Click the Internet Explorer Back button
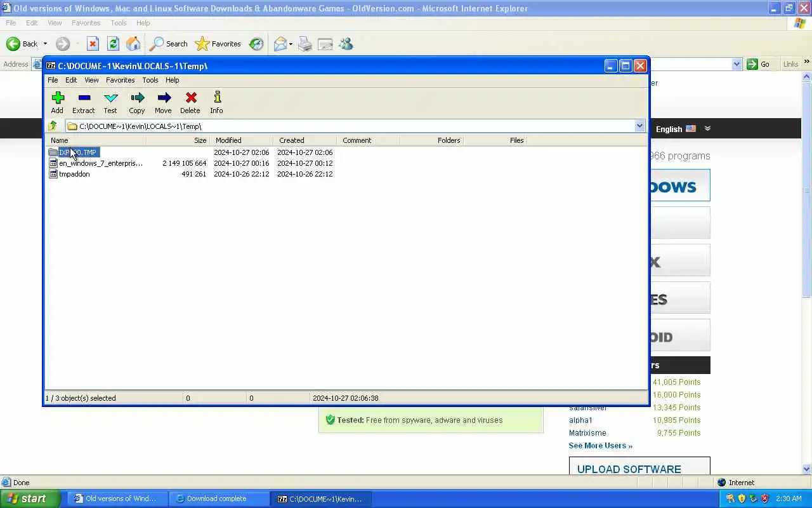This screenshot has height=508, width=812. [x=22, y=44]
